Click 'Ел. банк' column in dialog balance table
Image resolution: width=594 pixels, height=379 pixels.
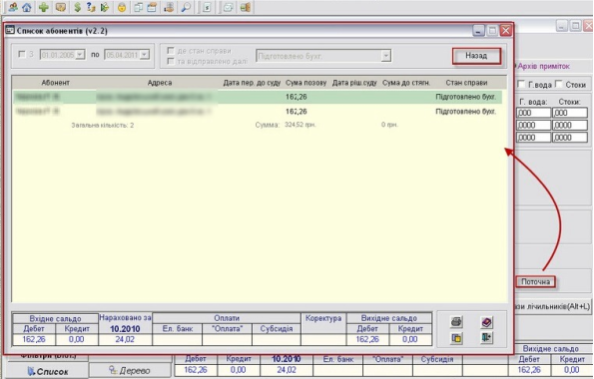[x=177, y=329]
